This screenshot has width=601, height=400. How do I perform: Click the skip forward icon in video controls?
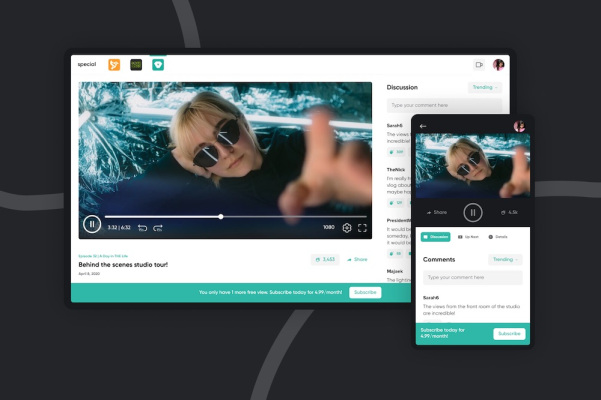coord(158,228)
